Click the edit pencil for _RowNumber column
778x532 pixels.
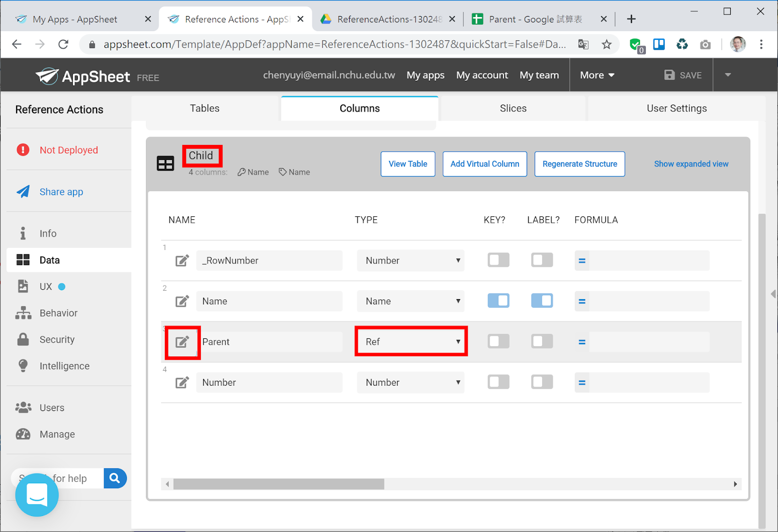click(182, 261)
